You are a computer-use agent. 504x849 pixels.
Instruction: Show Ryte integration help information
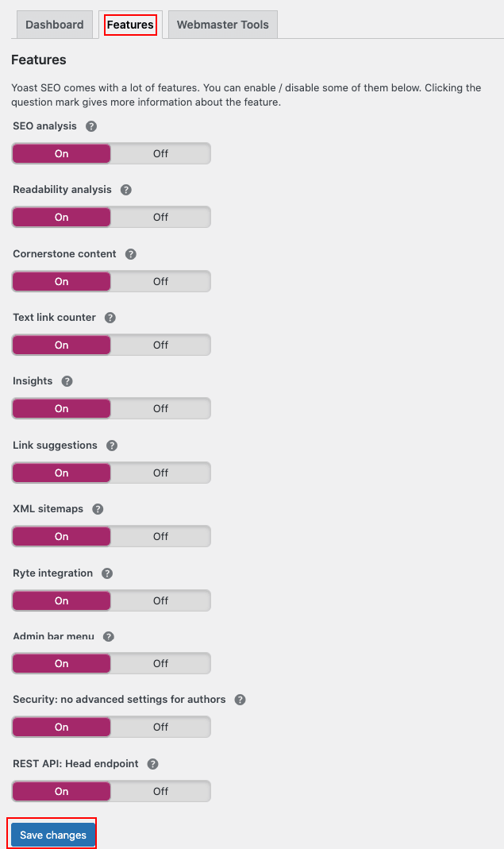107,573
